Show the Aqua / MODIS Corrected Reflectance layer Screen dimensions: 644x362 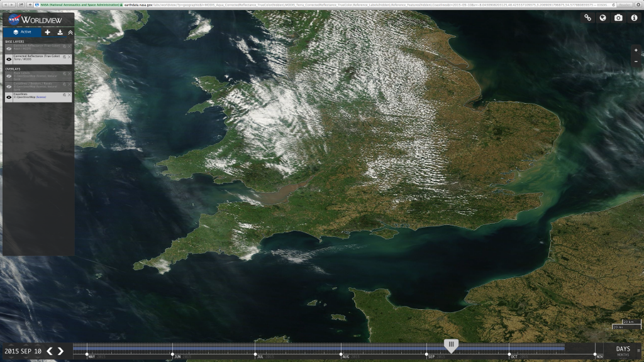pos(9,48)
